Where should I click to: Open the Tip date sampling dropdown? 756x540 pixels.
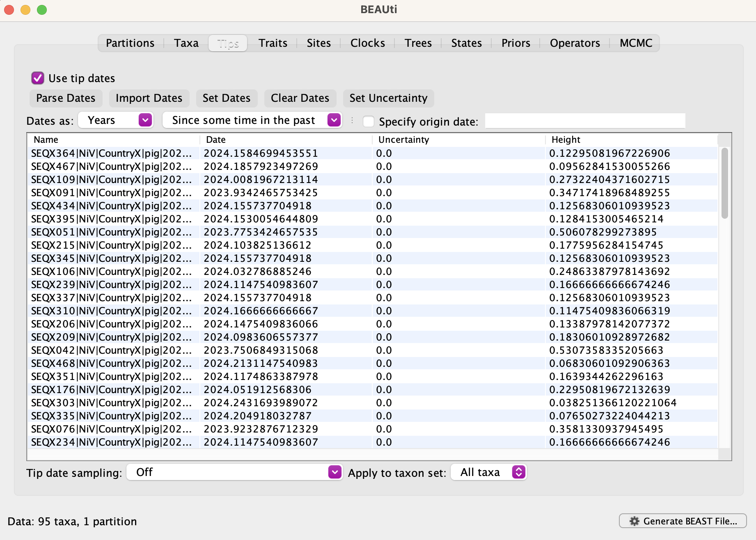click(x=234, y=472)
